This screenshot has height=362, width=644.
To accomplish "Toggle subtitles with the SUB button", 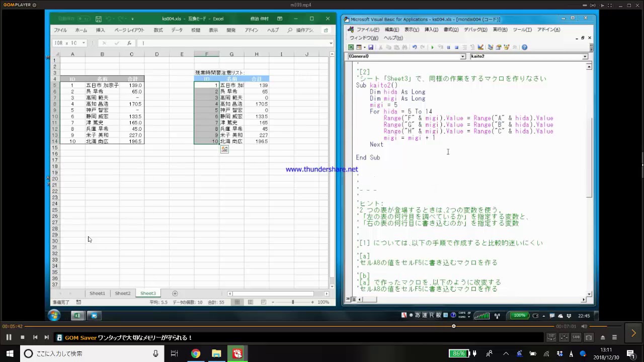I will tap(576, 337).
